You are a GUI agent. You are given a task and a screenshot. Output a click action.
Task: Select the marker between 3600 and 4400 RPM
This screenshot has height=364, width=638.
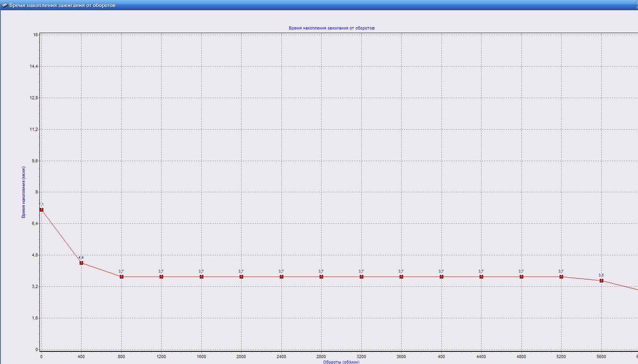click(441, 277)
